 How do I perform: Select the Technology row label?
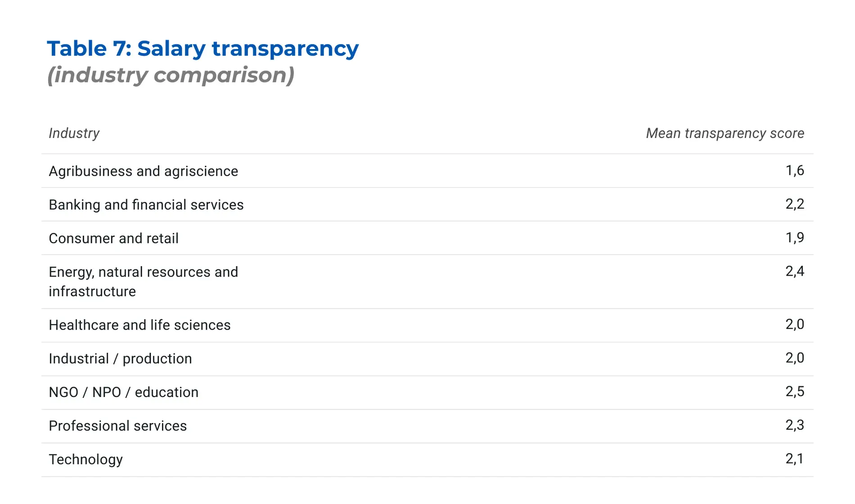(x=85, y=459)
